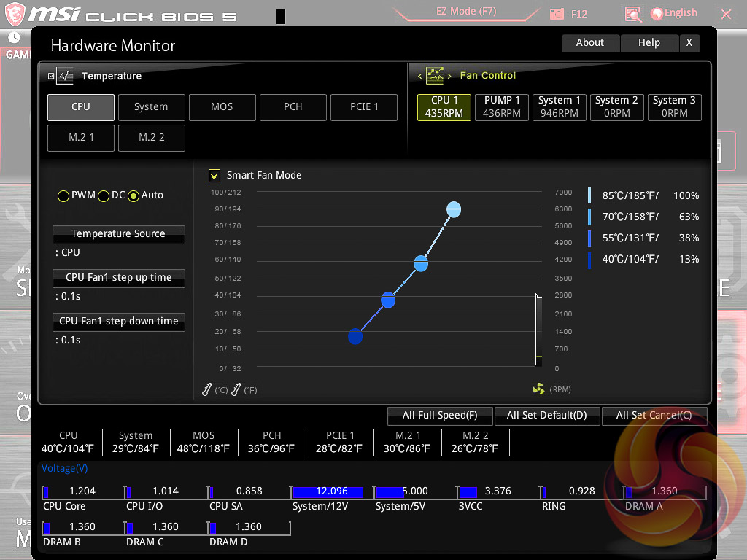
Task: Select the System temperature tab
Action: coord(152,107)
